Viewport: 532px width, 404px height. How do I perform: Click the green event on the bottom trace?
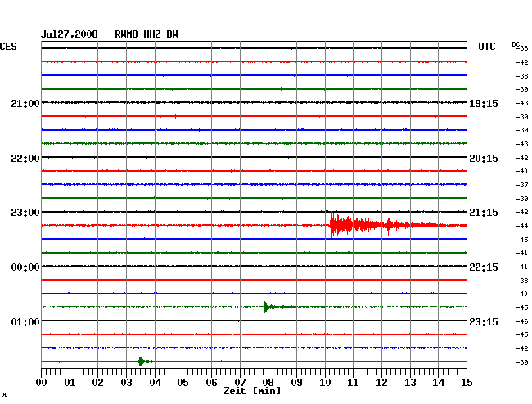click(x=141, y=361)
